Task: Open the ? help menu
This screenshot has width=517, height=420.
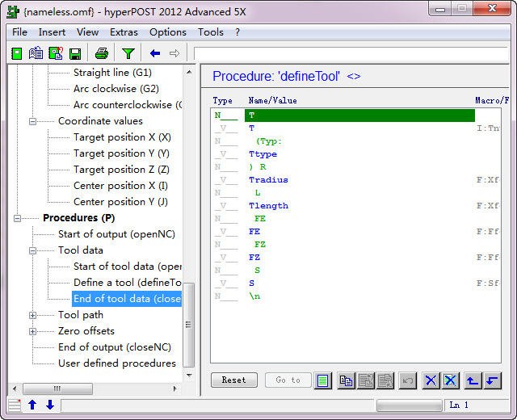Action: click(x=237, y=32)
